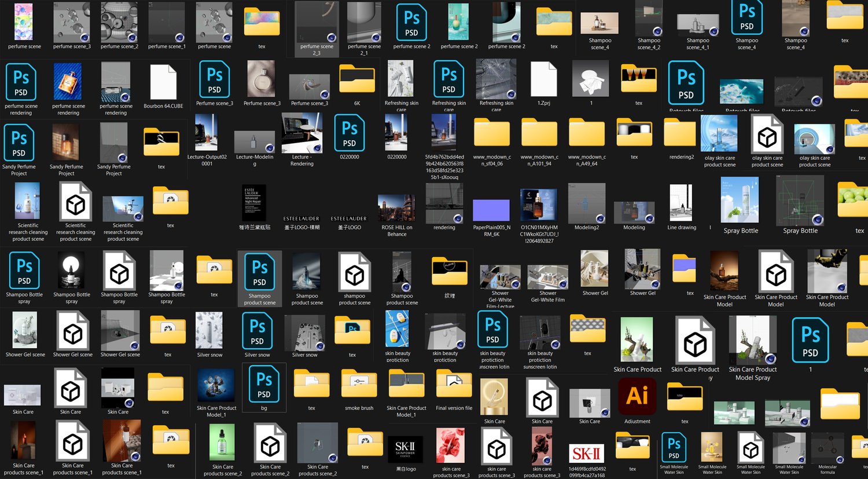The image size is (868, 479).
Task: Select the Bourbon 64.CUBE file icon
Action: click(163, 82)
